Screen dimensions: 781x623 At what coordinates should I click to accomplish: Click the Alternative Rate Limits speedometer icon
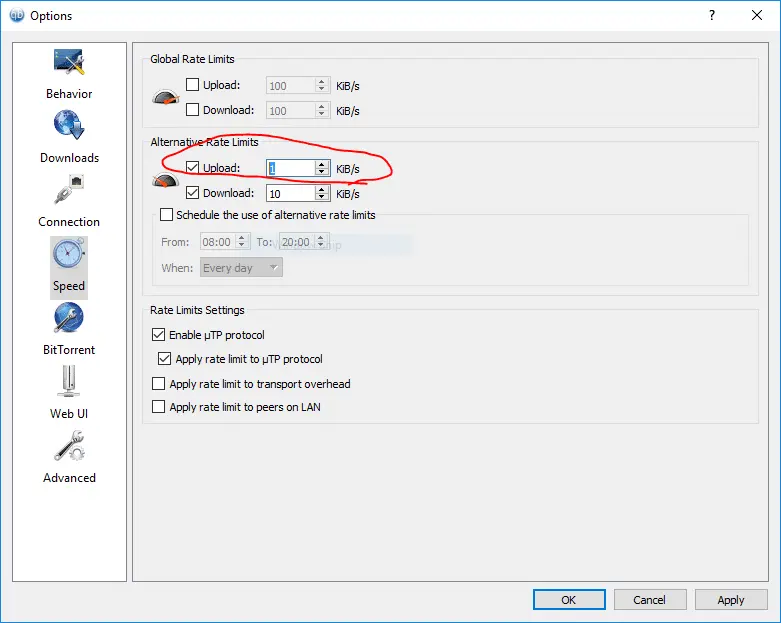pos(165,180)
